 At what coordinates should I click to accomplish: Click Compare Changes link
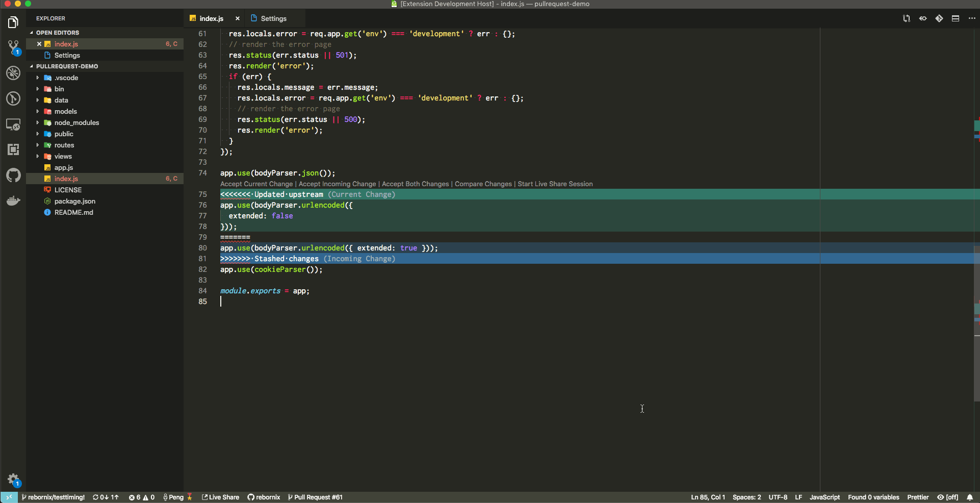pos(483,184)
